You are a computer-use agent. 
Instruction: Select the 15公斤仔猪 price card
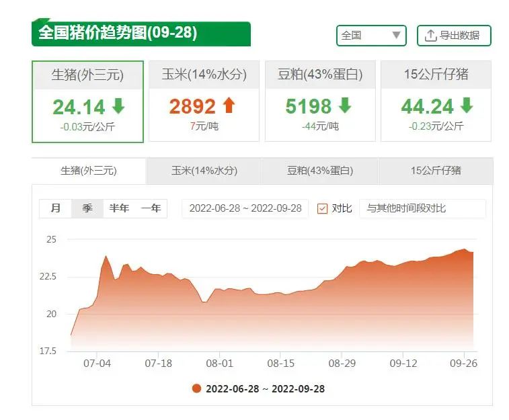tap(436, 101)
